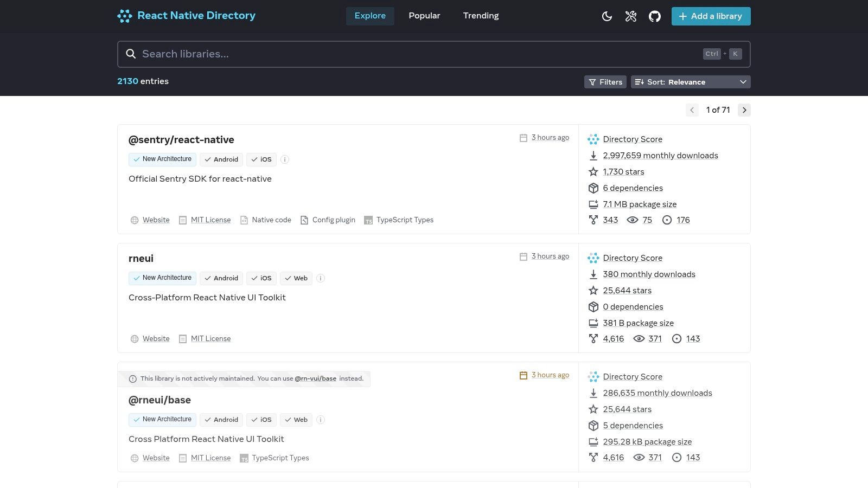This screenshot has width=868, height=488.
Task: Switch to the Explore tab
Action: click(x=370, y=16)
